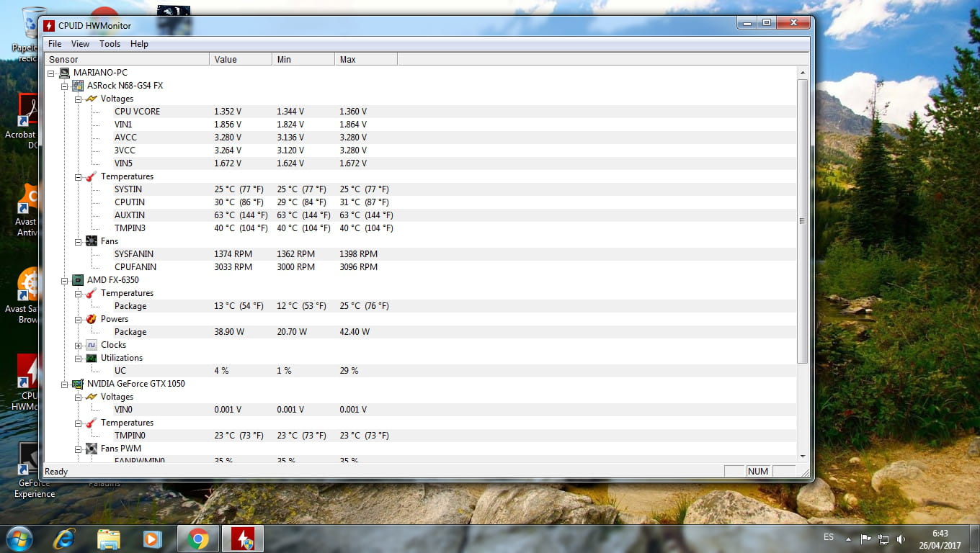
Task: Click the 38.90 W package power value
Action: (231, 332)
